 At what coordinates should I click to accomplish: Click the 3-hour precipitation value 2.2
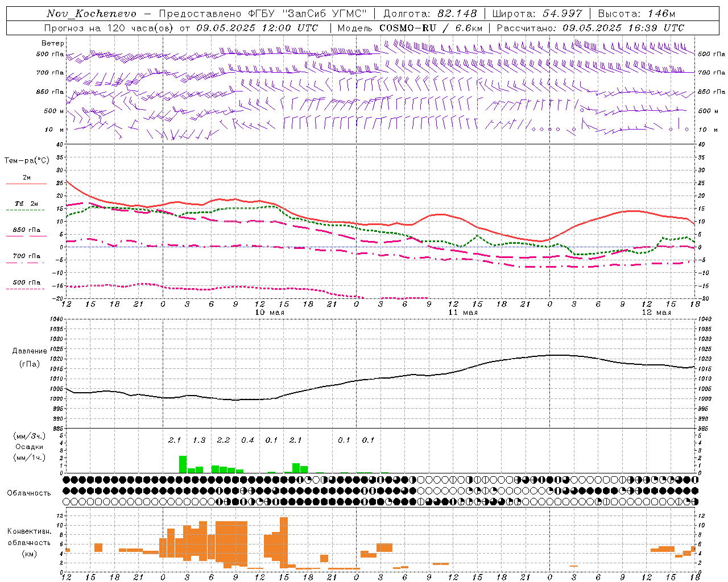point(224,440)
